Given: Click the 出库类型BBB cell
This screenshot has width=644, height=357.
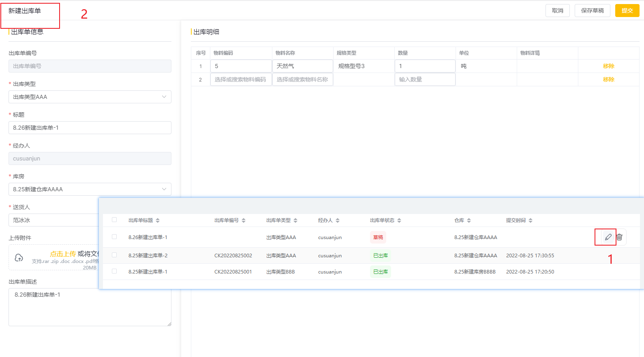Looking at the screenshot, I should tap(280, 272).
